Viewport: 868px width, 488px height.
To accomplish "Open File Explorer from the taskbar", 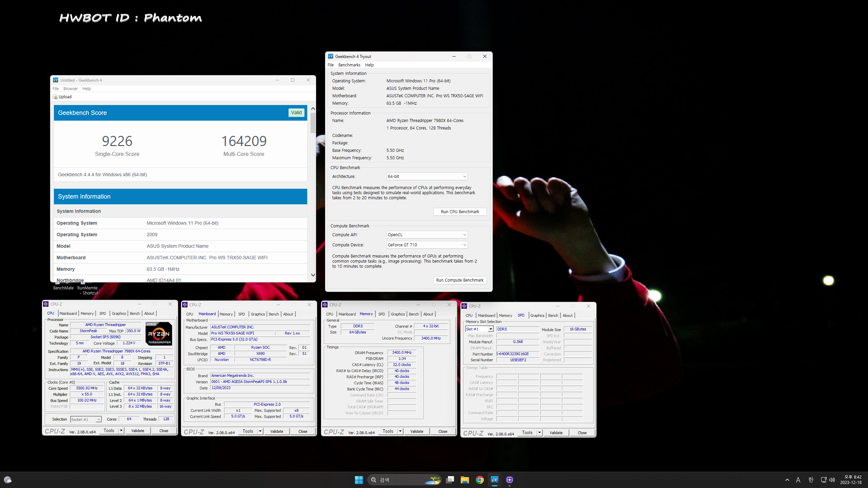I will (465, 480).
